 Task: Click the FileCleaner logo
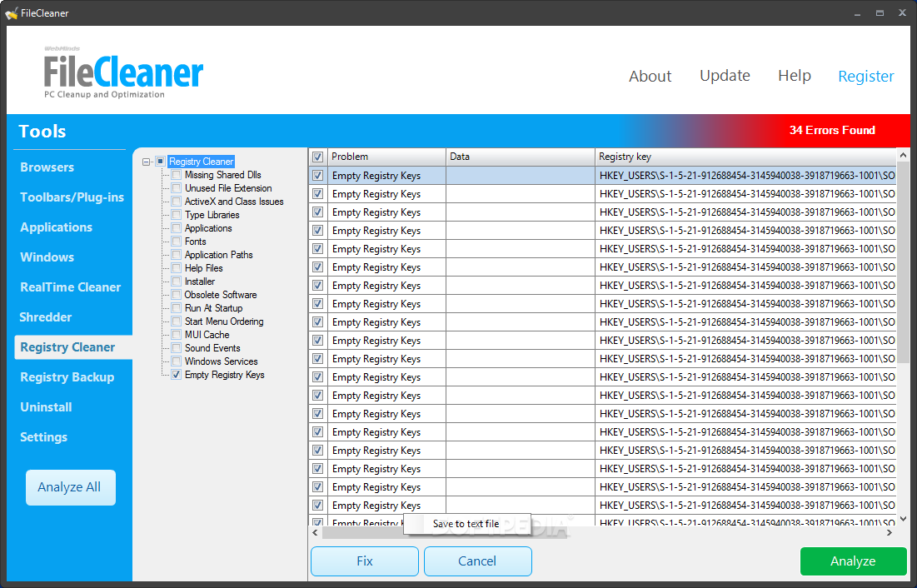(123, 74)
